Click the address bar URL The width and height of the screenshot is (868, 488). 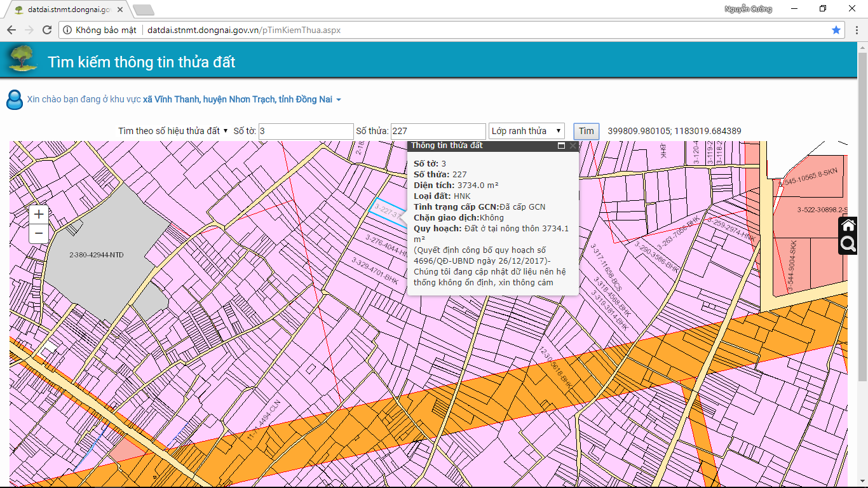point(244,30)
